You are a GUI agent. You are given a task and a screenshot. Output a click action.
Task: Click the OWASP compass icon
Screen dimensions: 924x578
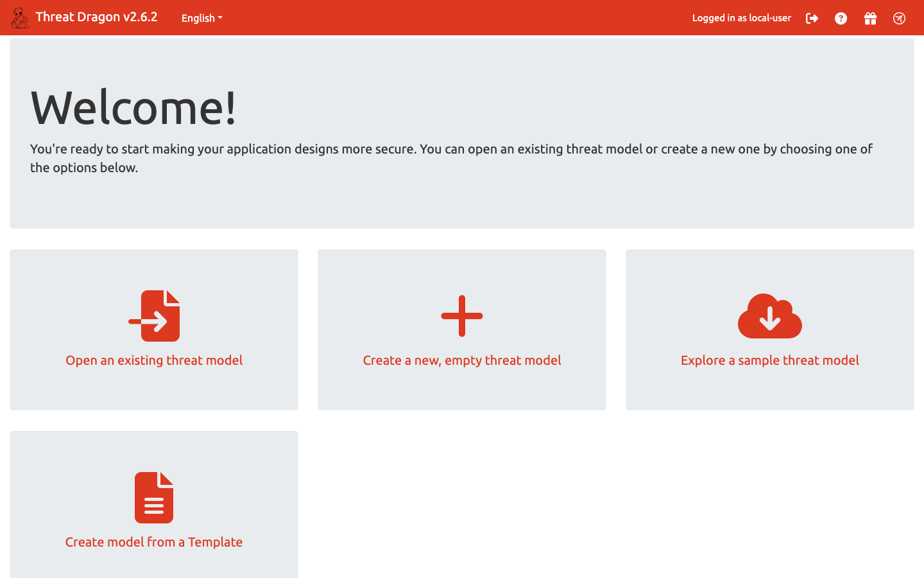tap(899, 18)
